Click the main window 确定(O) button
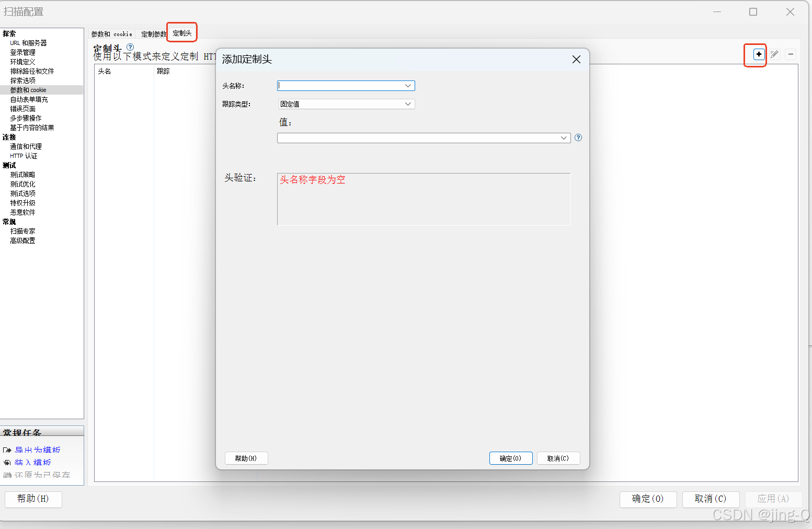This screenshot has width=812, height=529. 648,499
